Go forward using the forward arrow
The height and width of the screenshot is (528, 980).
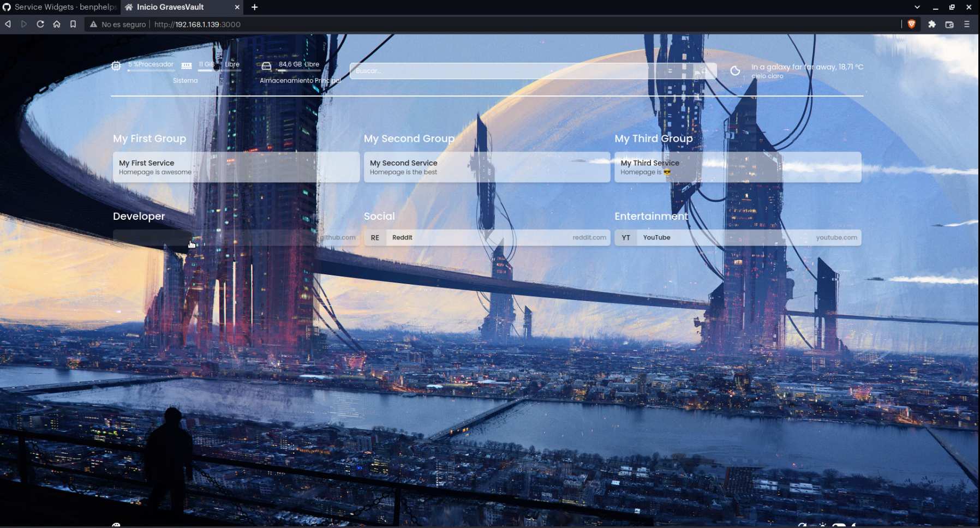point(24,24)
